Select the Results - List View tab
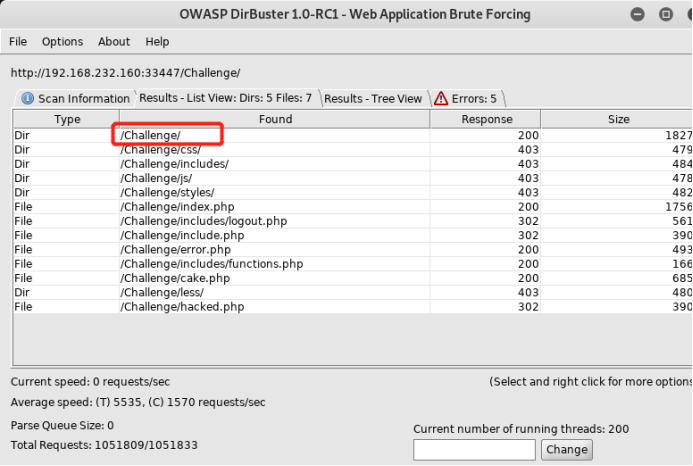 225,98
